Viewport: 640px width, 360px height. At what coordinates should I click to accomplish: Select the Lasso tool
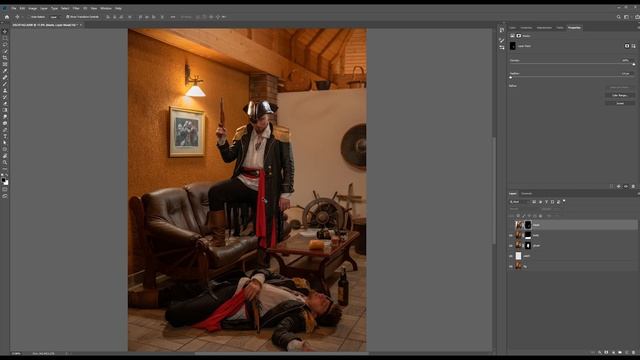5,44
